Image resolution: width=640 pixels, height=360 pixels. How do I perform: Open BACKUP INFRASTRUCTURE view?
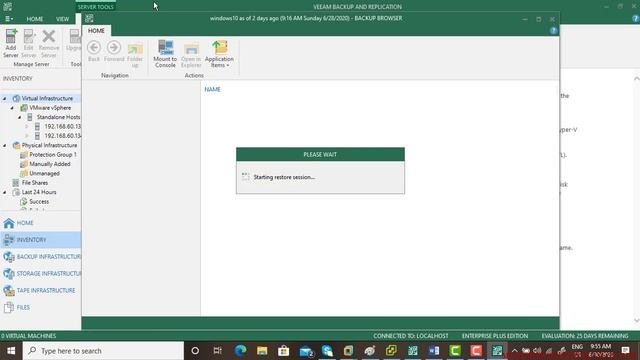tap(40, 257)
